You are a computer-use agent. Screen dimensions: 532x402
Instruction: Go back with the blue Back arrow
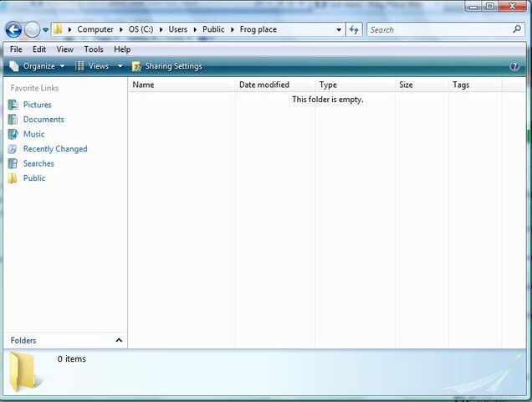coord(13,30)
